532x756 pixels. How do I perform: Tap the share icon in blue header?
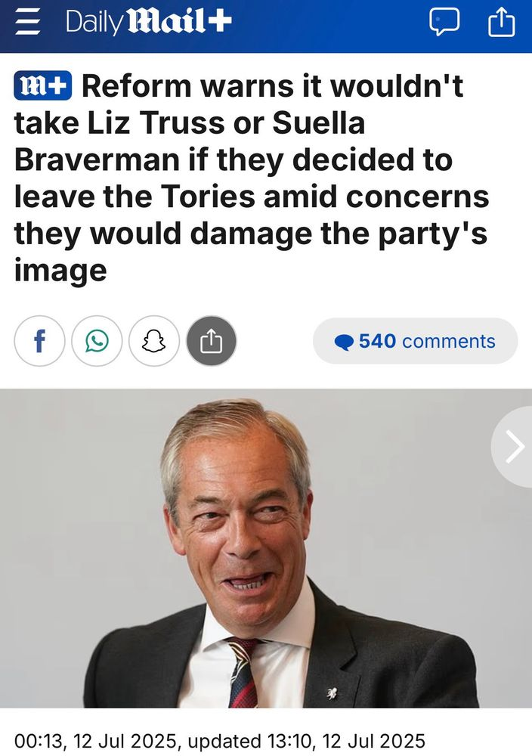tap(502, 23)
